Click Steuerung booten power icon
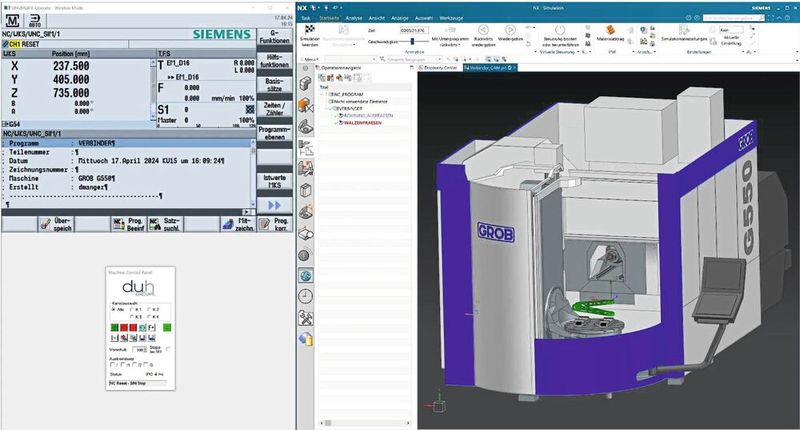The height and width of the screenshot is (430, 800). tap(560, 30)
